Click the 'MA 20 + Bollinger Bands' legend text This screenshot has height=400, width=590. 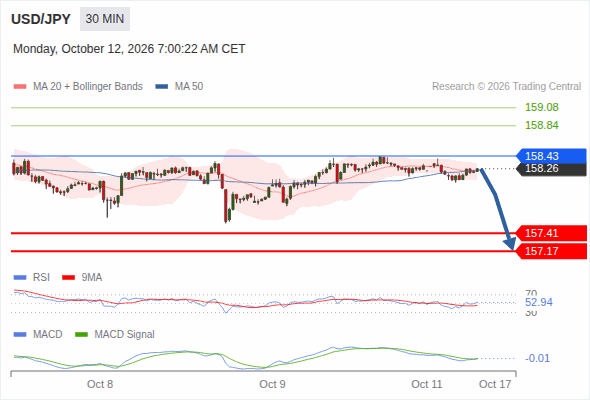(x=88, y=87)
